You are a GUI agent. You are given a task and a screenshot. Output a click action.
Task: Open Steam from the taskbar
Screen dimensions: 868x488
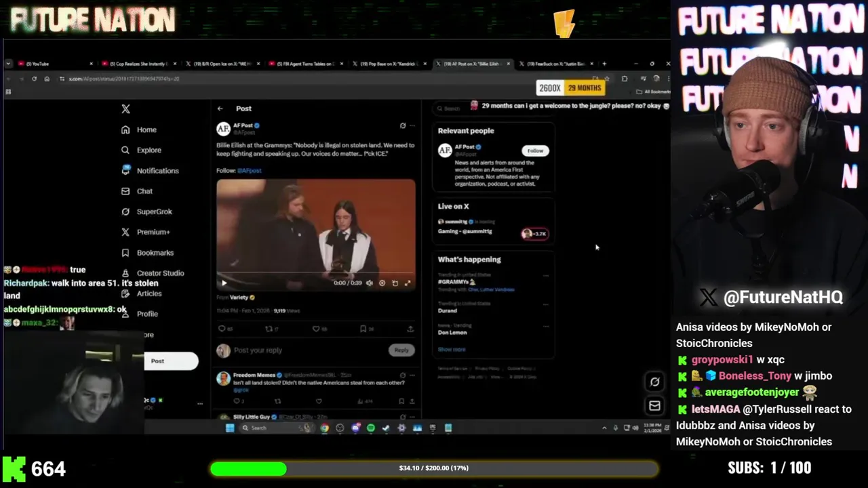coord(386,428)
